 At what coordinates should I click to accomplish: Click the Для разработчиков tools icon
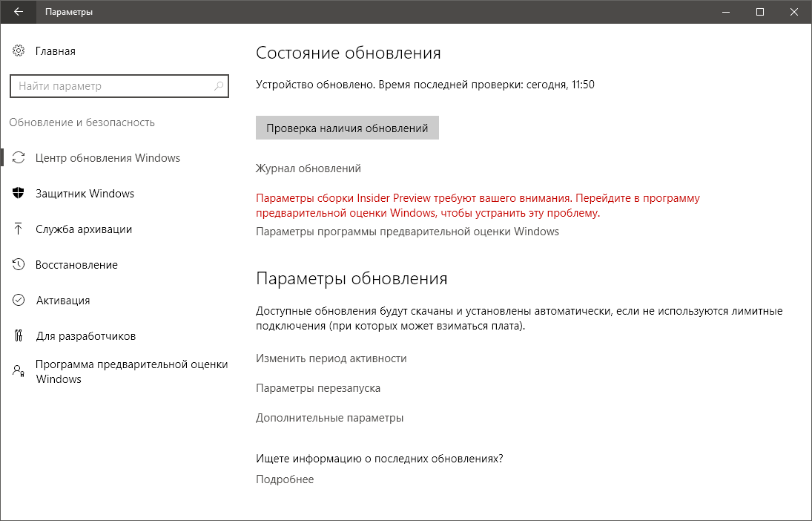pyautogui.click(x=19, y=336)
